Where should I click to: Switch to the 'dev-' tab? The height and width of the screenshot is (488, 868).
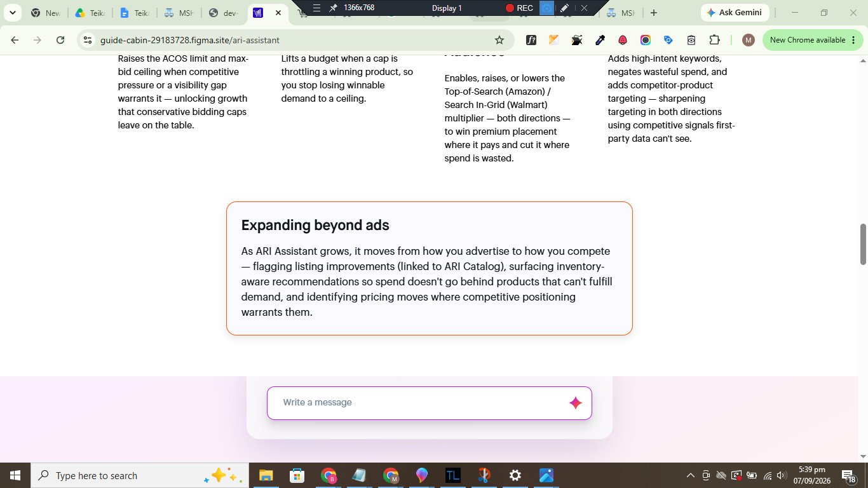(222, 13)
